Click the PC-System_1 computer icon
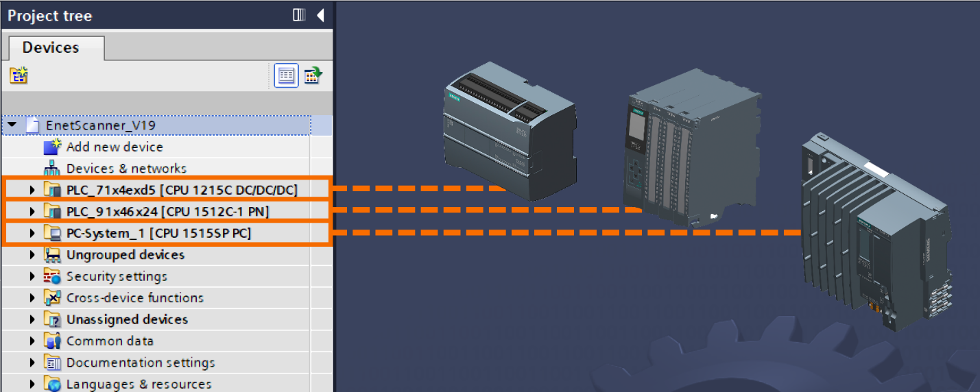 52,234
